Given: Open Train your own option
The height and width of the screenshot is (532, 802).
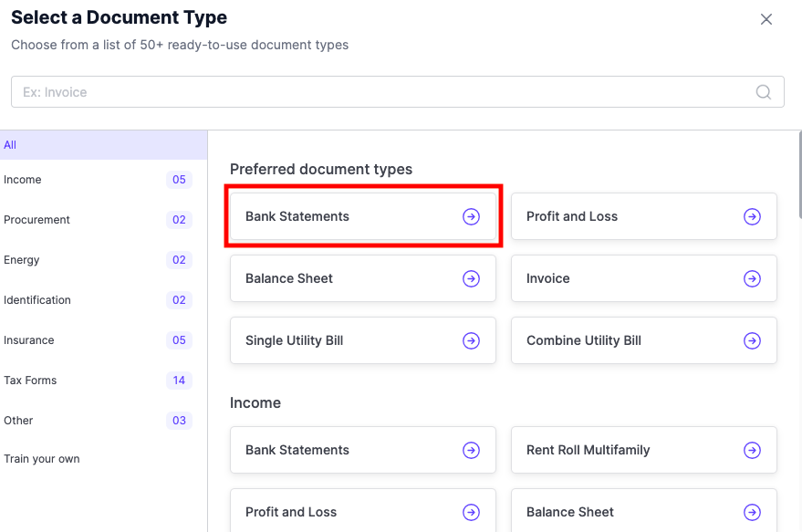Looking at the screenshot, I should click(x=42, y=459).
